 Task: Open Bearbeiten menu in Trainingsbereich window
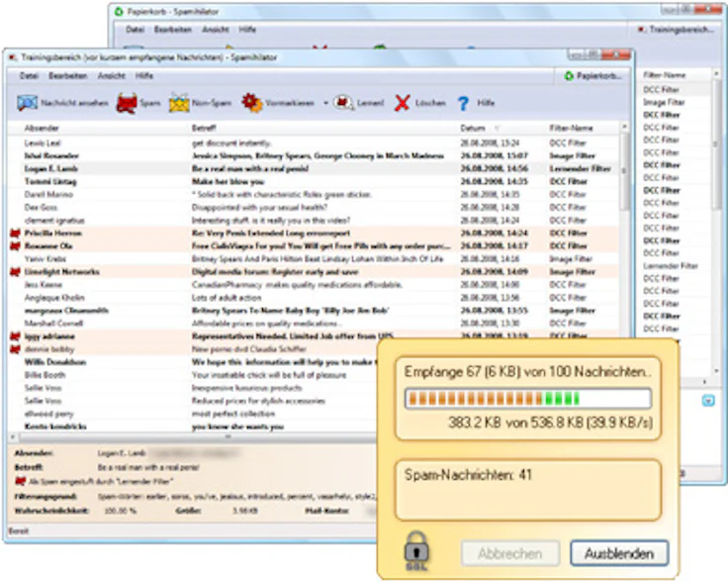tap(68, 75)
